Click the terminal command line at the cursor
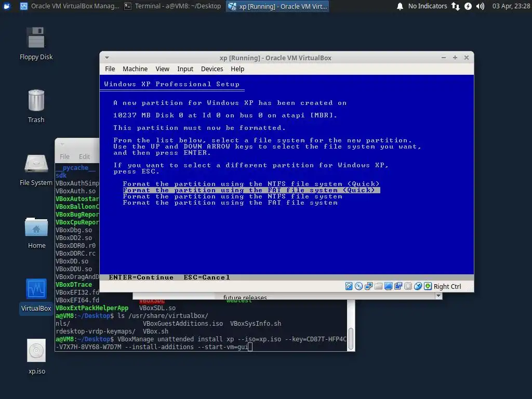Screen dimensions: 532x399 pyautogui.click(x=250, y=347)
